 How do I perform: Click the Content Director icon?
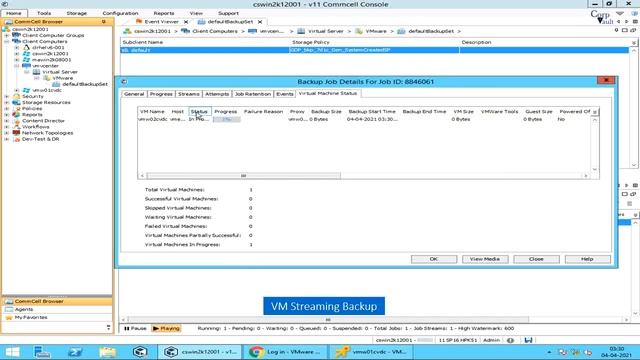[16, 121]
